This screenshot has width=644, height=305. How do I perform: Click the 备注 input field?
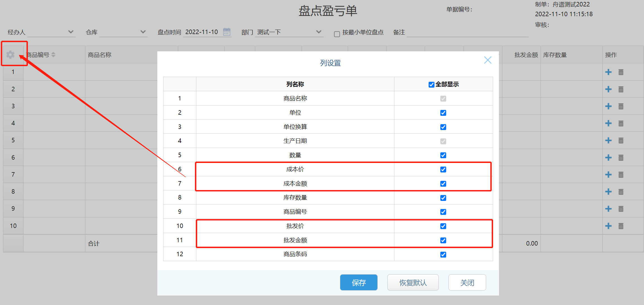(x=468, y=32)
